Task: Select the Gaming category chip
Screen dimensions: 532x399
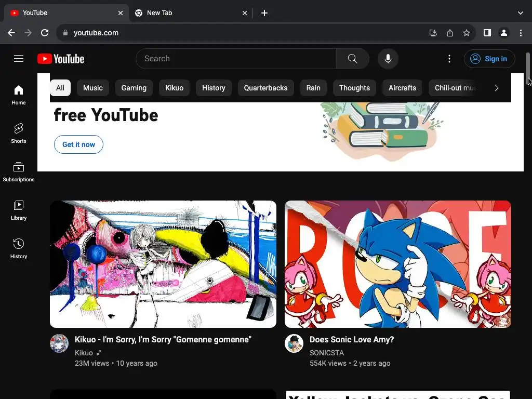Action: pyautogui.click(x=134, y=88)
